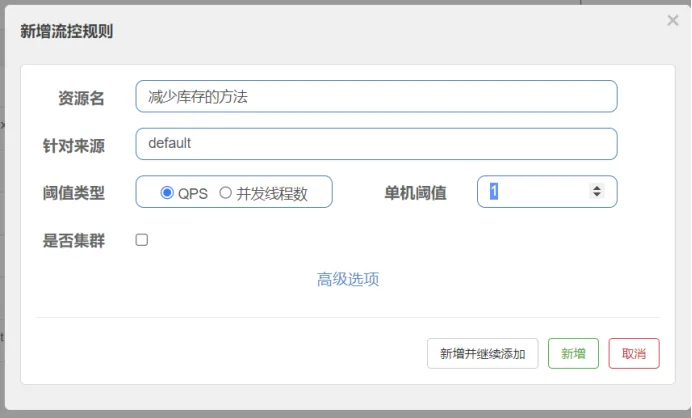Click the 单机阈值 label
Viewport: 692px width, 418px height.
point(415,193)
